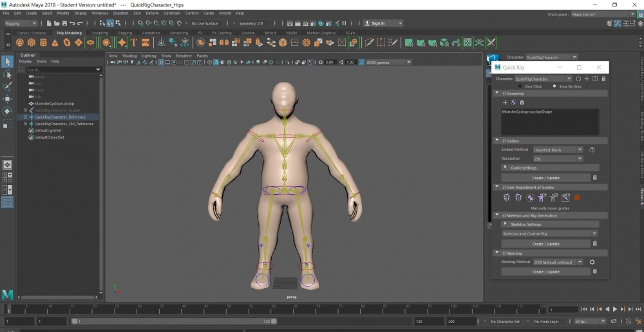644x332 pixels.
Task: Click the polygon Type text tool icon
Action: (x=133, y=43)
